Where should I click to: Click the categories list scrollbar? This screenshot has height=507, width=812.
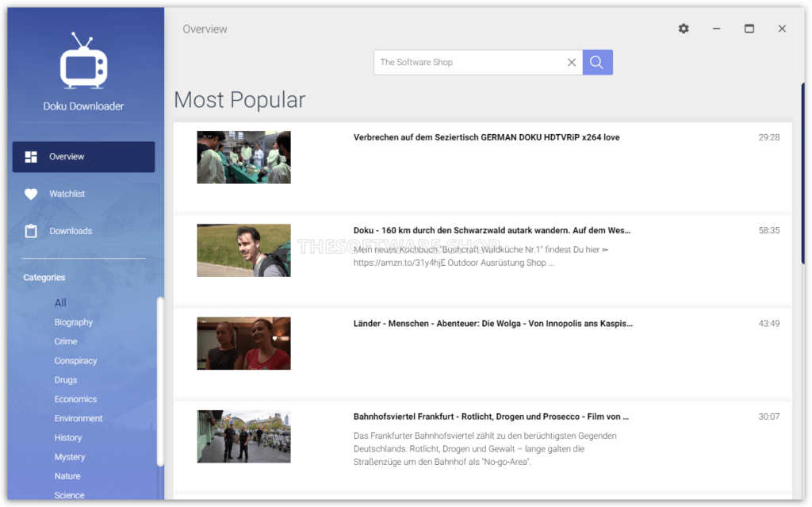(160, 382)
